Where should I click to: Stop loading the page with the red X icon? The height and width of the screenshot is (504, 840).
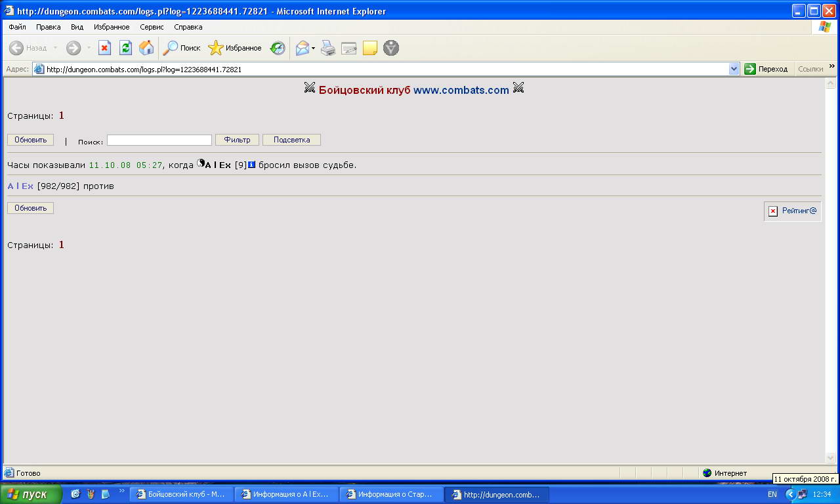pos(104,48)
